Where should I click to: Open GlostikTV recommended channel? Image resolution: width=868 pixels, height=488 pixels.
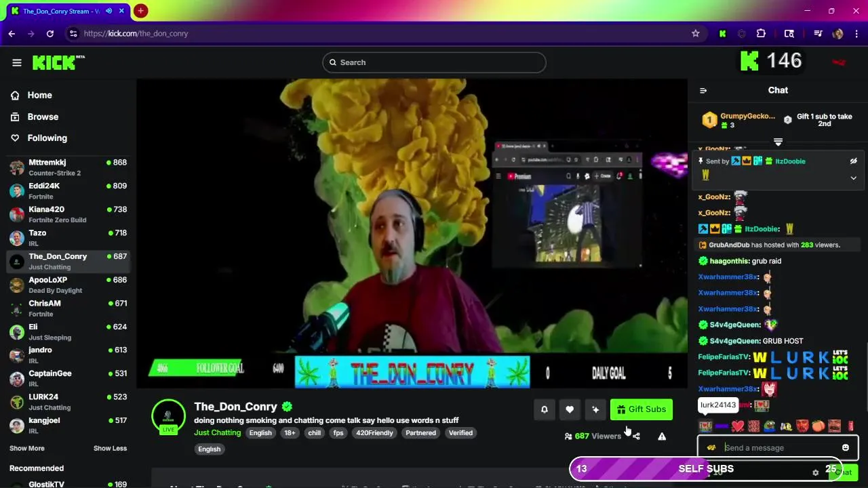pyautogui.click(x=68, y=484)
